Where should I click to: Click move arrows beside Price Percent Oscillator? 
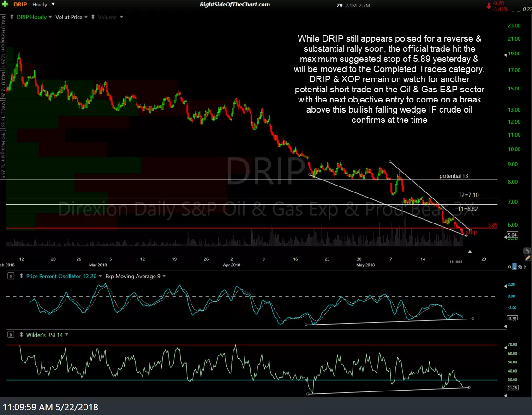[x=21, y=276]
